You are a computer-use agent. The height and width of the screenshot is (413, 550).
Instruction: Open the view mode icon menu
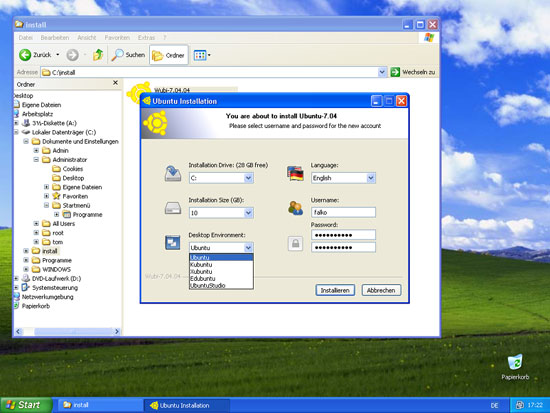(x=202, y=55)
